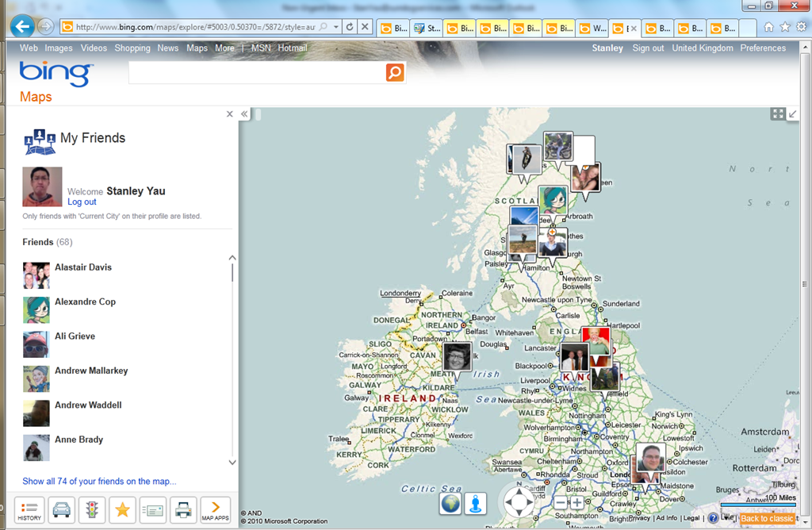Open the star favorites icon
The width and height of the screenshot is (812, 530).
[122, 509]
